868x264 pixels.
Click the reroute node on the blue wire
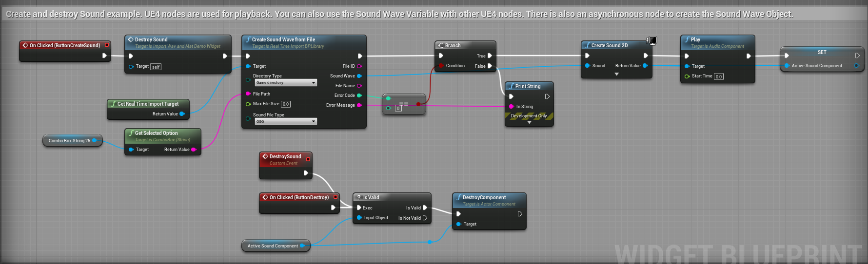tap(430, 242)
